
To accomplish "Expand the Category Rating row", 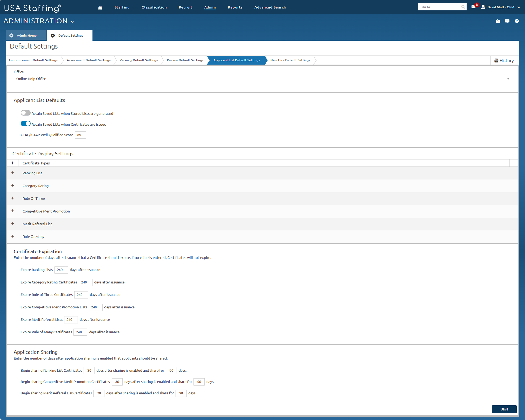I will point(13,186).
